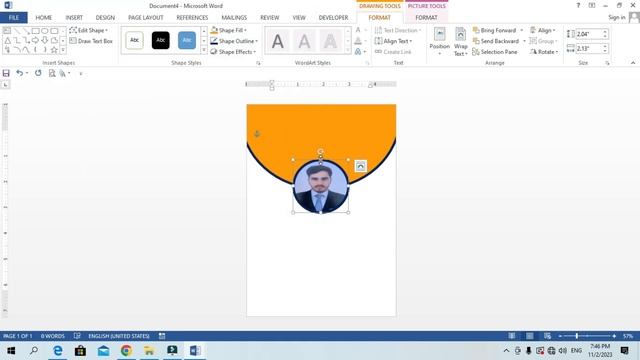Select the triangle shape in shapes gallery
Viewport: 640px width, 360px height.
tap(7, 40)
